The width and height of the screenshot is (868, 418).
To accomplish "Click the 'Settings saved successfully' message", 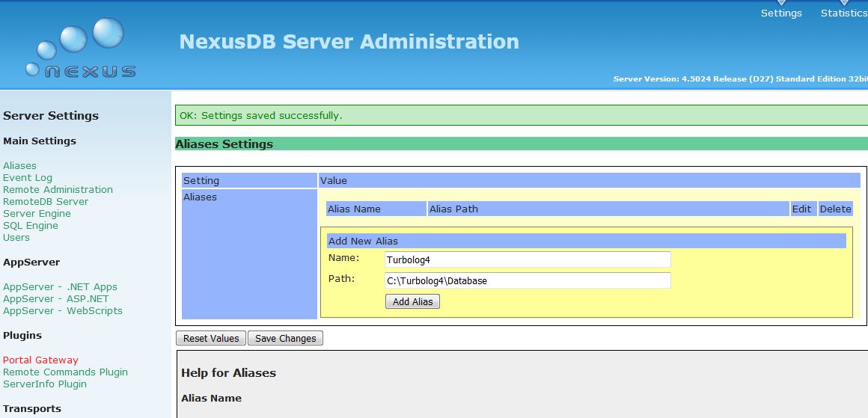I will tap(522, 116).
